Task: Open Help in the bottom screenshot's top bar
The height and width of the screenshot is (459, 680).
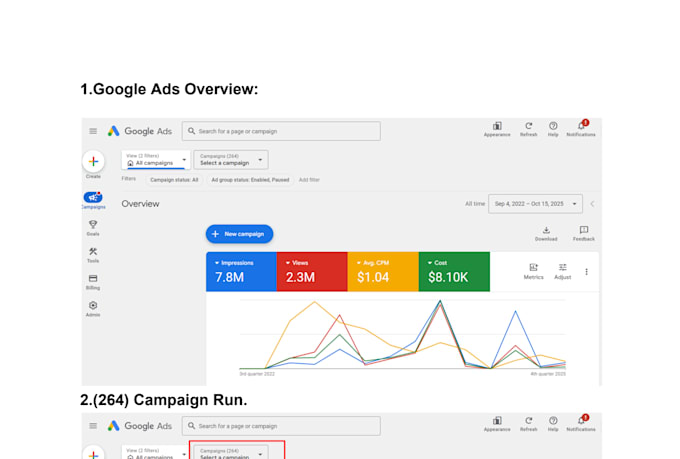Action: (x=553, y=424)
